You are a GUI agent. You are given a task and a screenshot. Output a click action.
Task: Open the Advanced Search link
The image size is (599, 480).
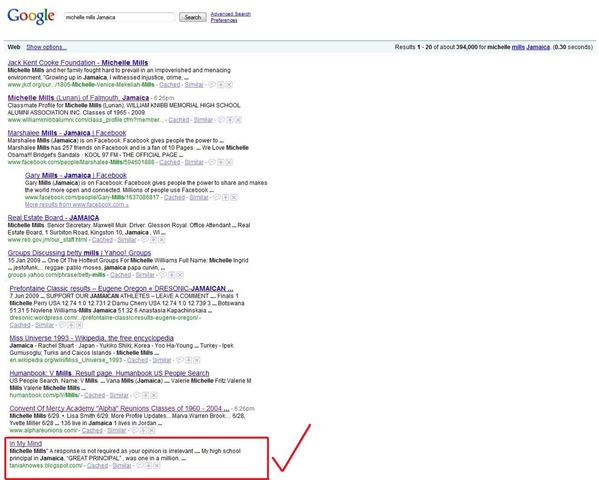coord(231,14)
